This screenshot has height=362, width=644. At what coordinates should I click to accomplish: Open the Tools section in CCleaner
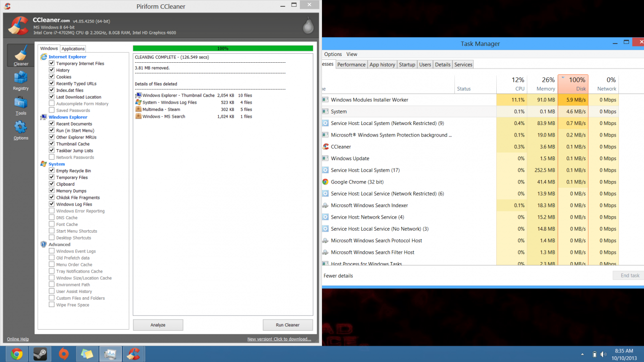click(21, 106)
